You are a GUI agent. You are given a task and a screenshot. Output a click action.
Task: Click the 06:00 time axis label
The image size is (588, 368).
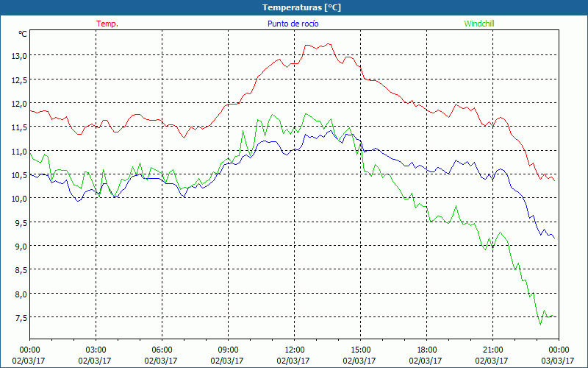(x=162, y=350)
